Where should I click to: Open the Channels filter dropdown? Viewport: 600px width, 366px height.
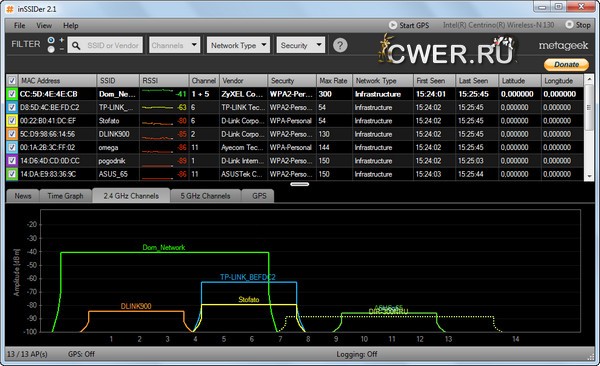pyautogui.click(x=174, y=45)
